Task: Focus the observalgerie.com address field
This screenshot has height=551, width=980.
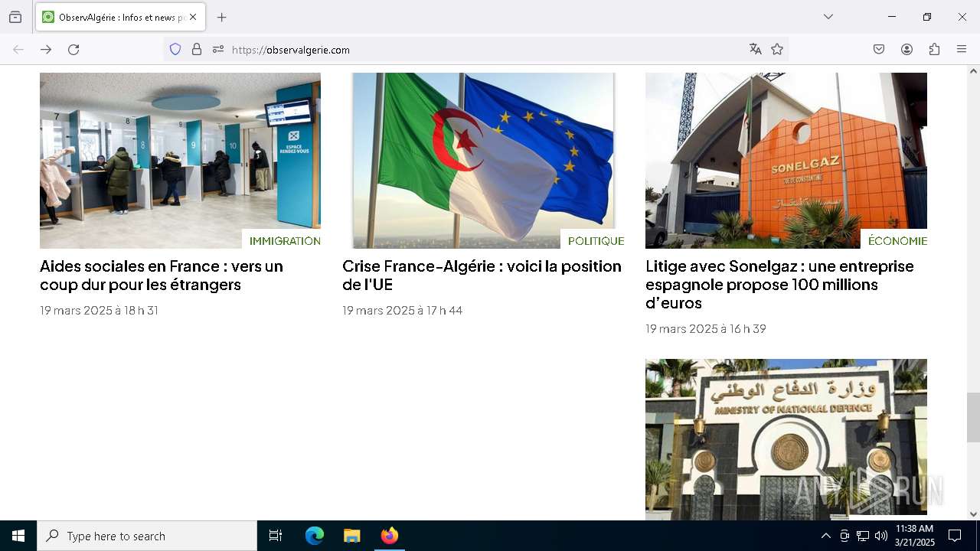Action: pos(486,50)
